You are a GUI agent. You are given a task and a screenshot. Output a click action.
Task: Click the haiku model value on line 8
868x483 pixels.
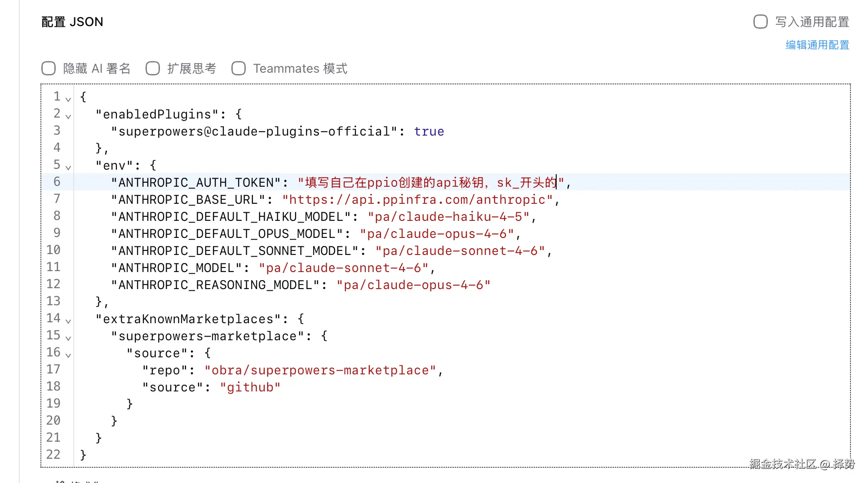click(x=449, y=217)
